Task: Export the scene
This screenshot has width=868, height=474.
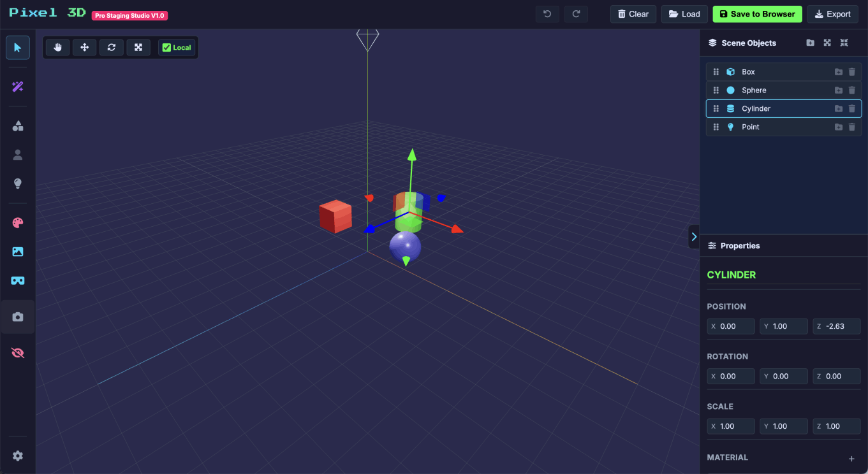Action: (x=832, y=14)
